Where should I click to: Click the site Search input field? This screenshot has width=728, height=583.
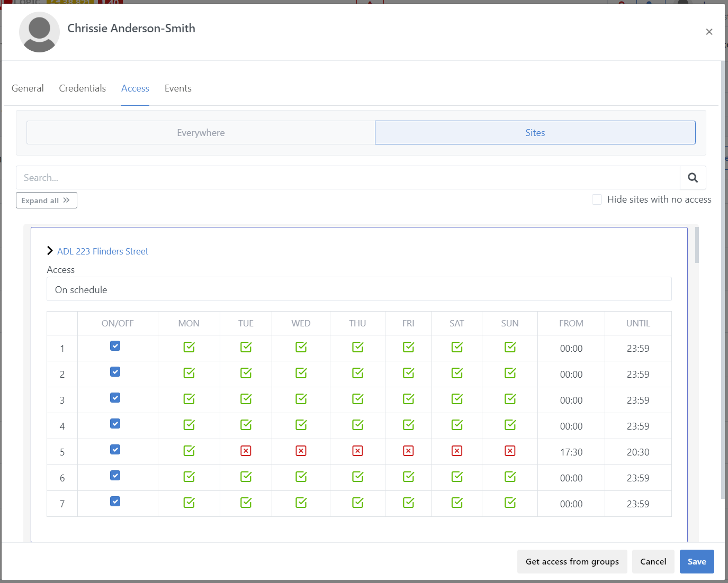[347, 178]
